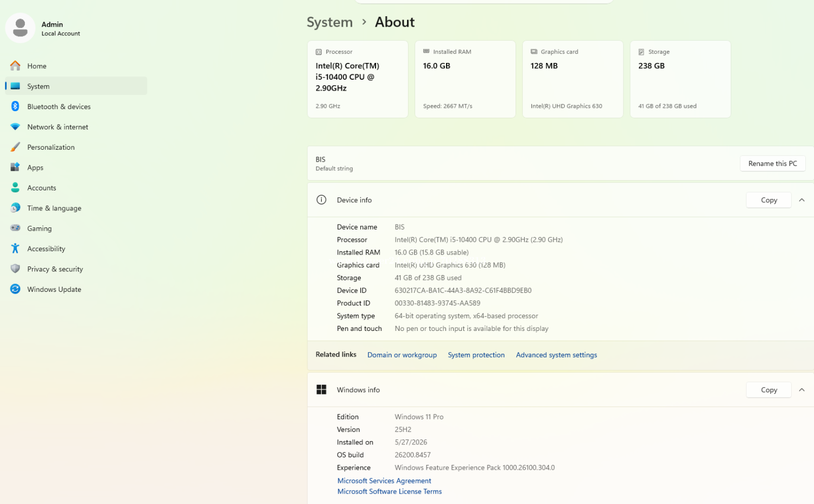Open Microsoft Software License Terms link
The image size is (814, 504).
390,492
